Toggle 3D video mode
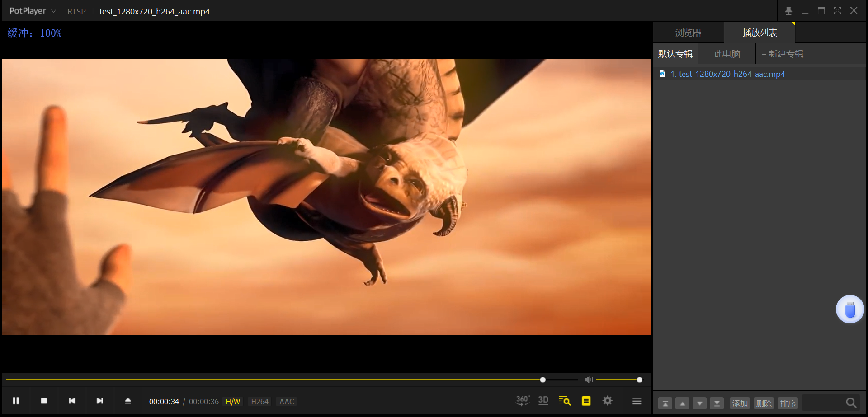Viewport: 868px width, 417px height. point(543,401)
